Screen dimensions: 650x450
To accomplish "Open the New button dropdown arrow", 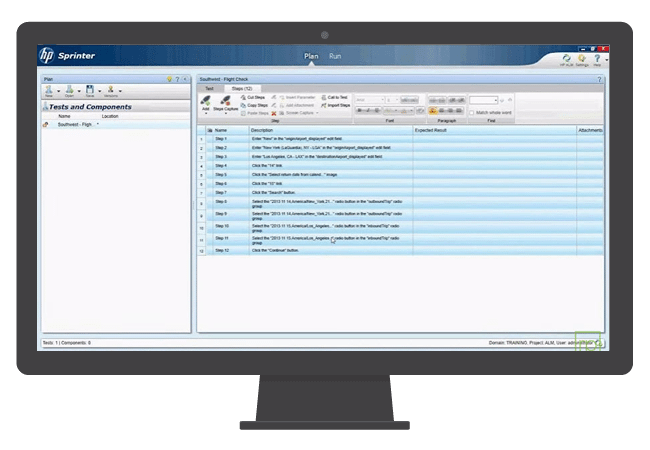I will click(x=58, y=91).
